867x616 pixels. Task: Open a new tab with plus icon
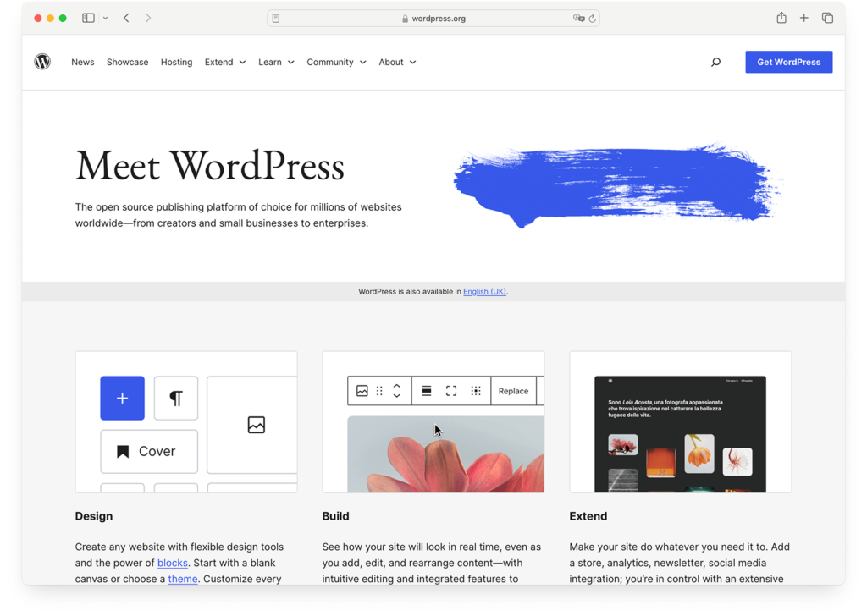(804, 18)
